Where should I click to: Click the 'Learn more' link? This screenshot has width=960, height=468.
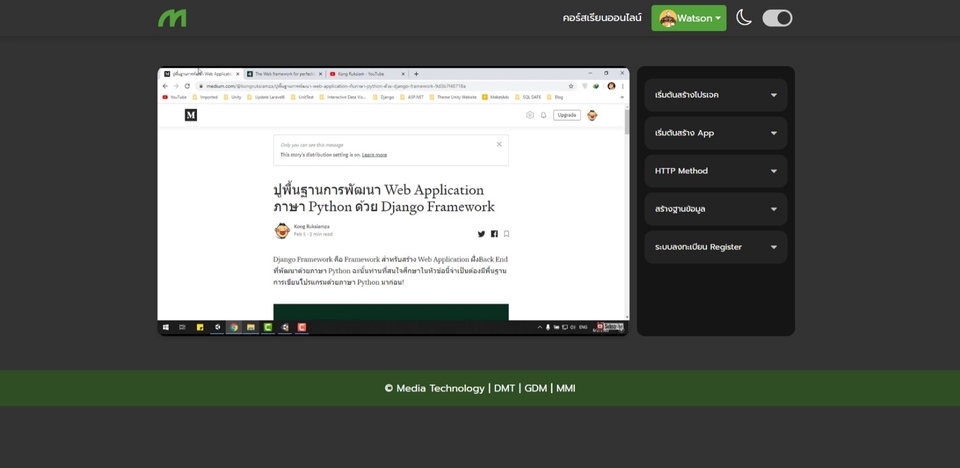click(x=374, y=155)
